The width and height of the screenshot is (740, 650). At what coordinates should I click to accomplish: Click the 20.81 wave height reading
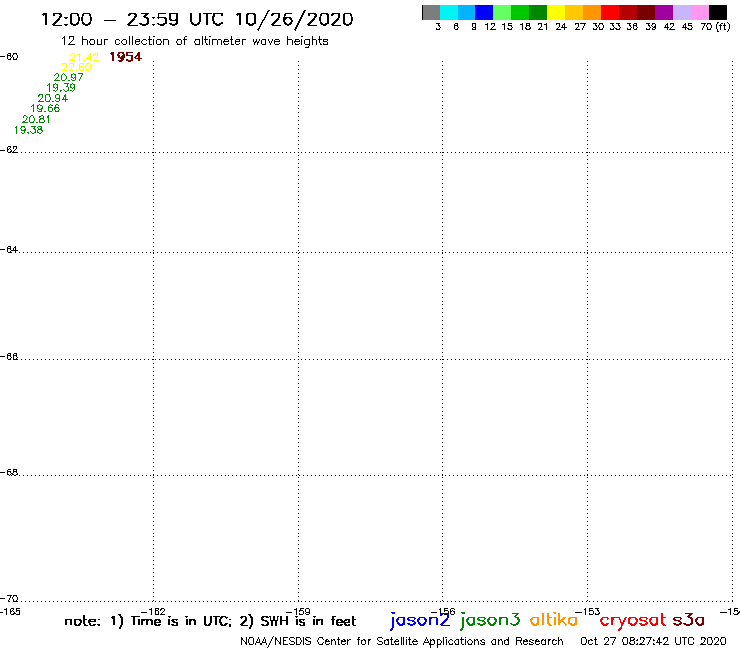tap(36, 119)
